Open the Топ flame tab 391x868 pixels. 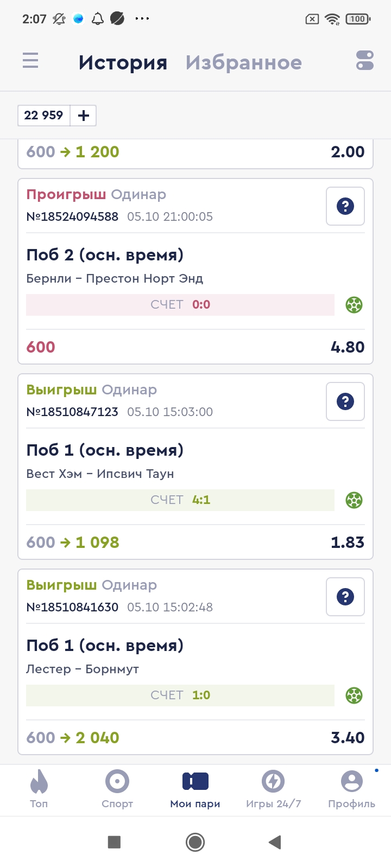click(39, 789)
